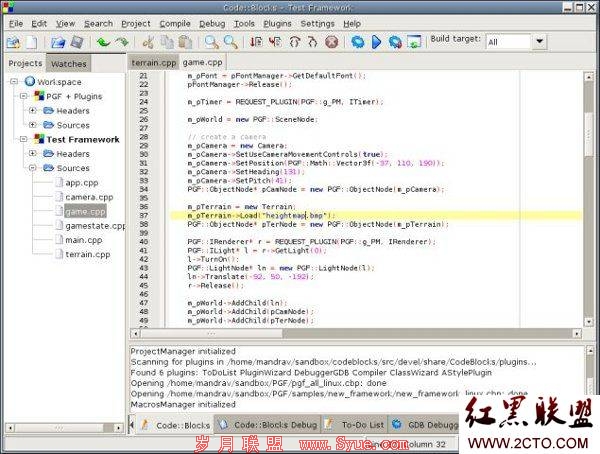This screenshot has width=600, height=454.
Task: Open the Debug menu
Action: point(212,24)
